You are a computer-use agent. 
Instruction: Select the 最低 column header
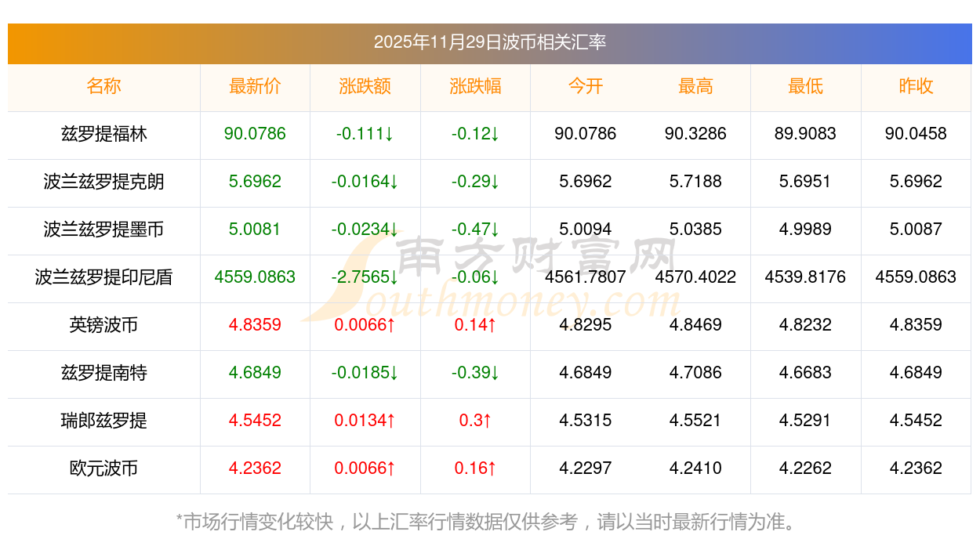(806, 86)
